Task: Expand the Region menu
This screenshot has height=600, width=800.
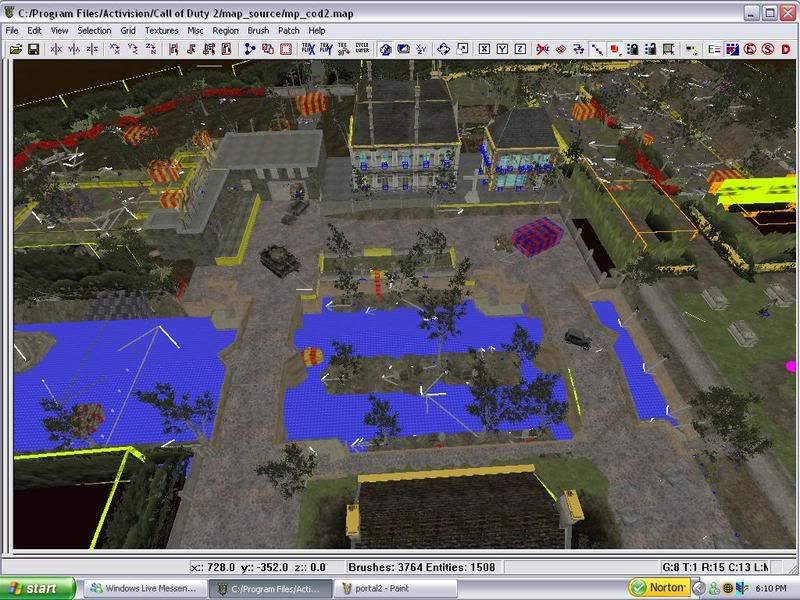Action: 226,31
